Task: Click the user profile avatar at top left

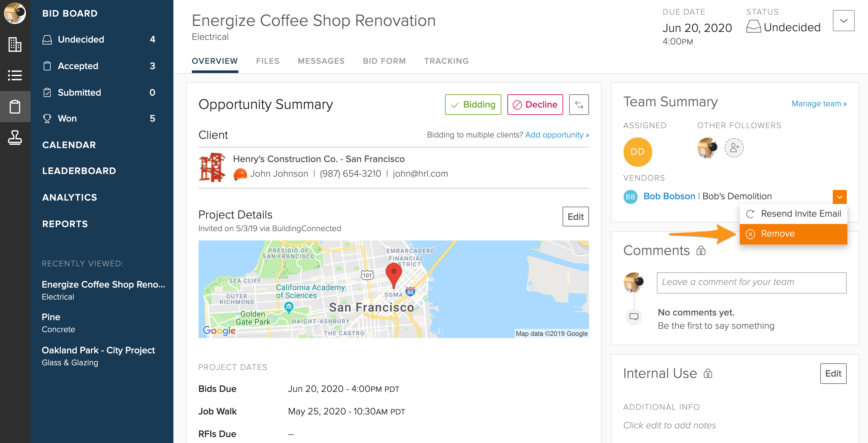Action: point(15,13)
